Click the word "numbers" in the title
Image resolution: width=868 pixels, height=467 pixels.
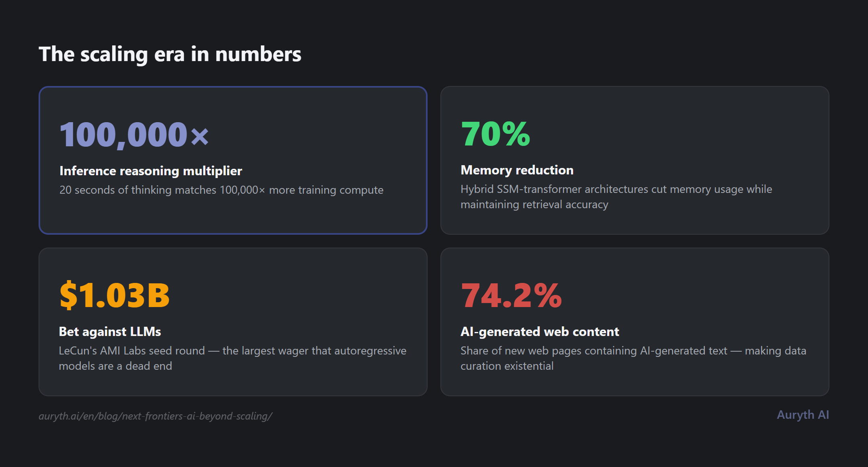point(258,54)
